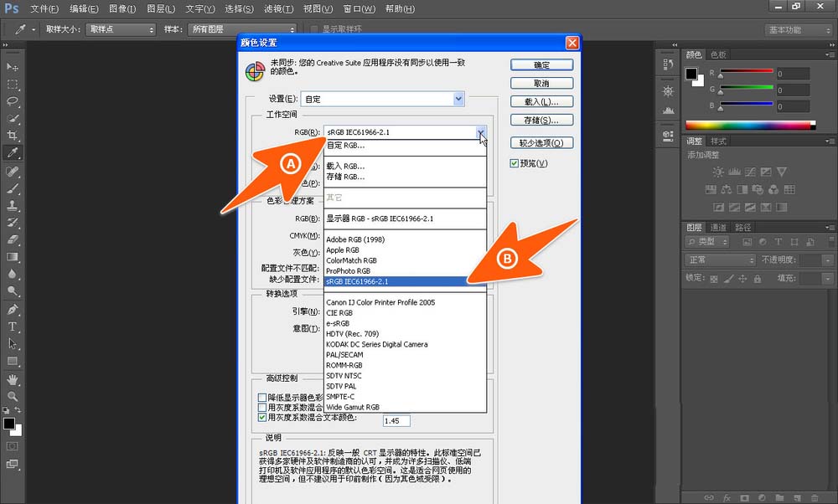Open the 设置 color settings preset dropdown
The image size is (838, 504).
(458, 99)
